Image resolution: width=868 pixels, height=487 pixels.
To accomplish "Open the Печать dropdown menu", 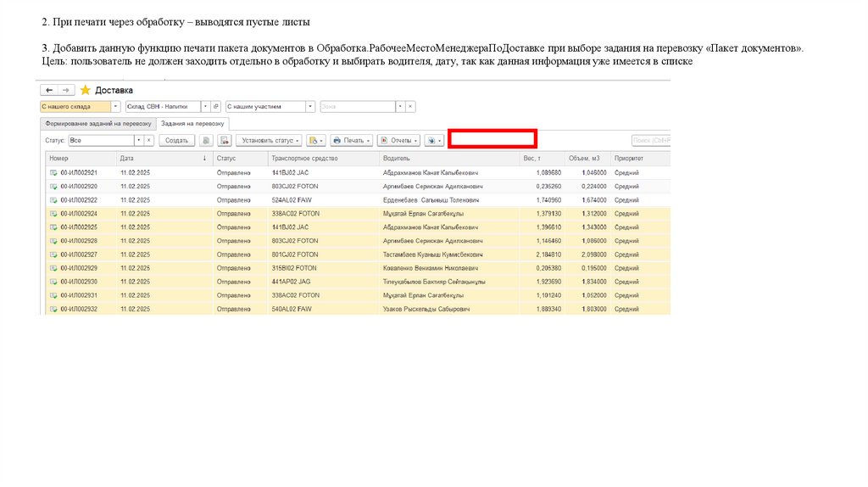I will tap(352, 141).
